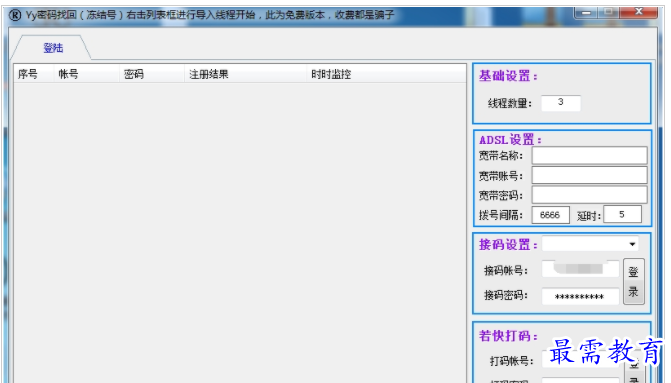
Task: Switch to the 登陆 tab
Action: coord(53,48)
